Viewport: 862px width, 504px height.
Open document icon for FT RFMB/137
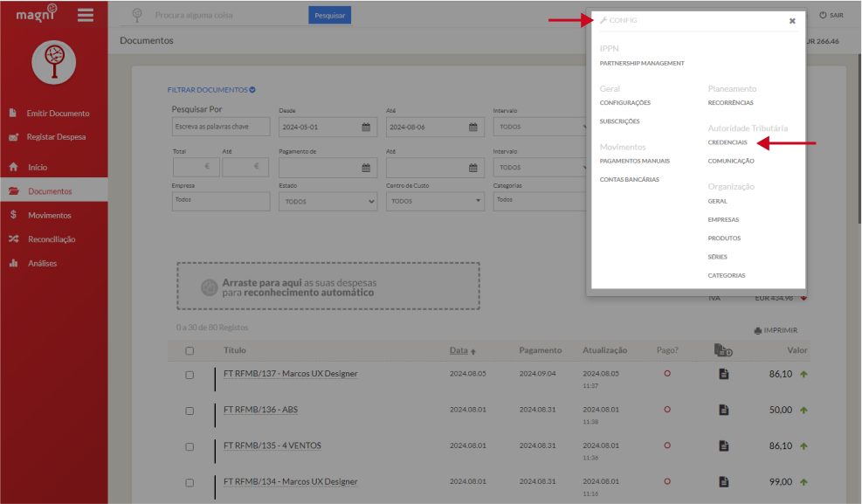pos(724,374)
